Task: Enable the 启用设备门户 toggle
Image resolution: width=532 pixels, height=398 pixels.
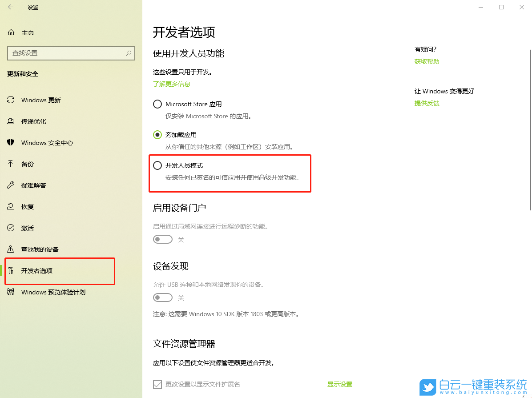Action: tap(162, 239)
